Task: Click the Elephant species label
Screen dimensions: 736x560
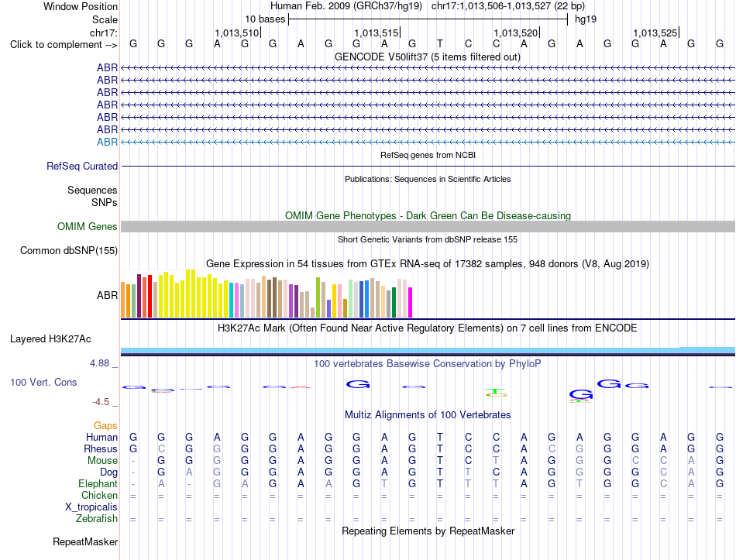Action: tap(98, 484)
